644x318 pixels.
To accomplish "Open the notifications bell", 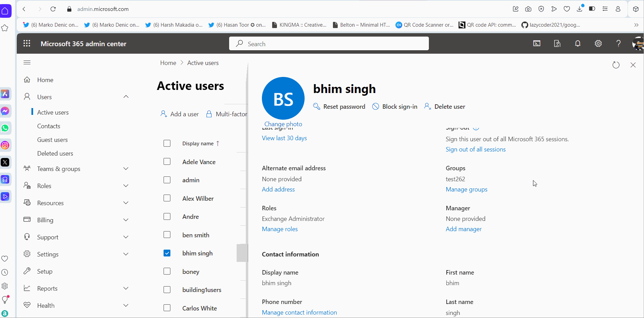I will pyautogui.click(x=577, y=43).
